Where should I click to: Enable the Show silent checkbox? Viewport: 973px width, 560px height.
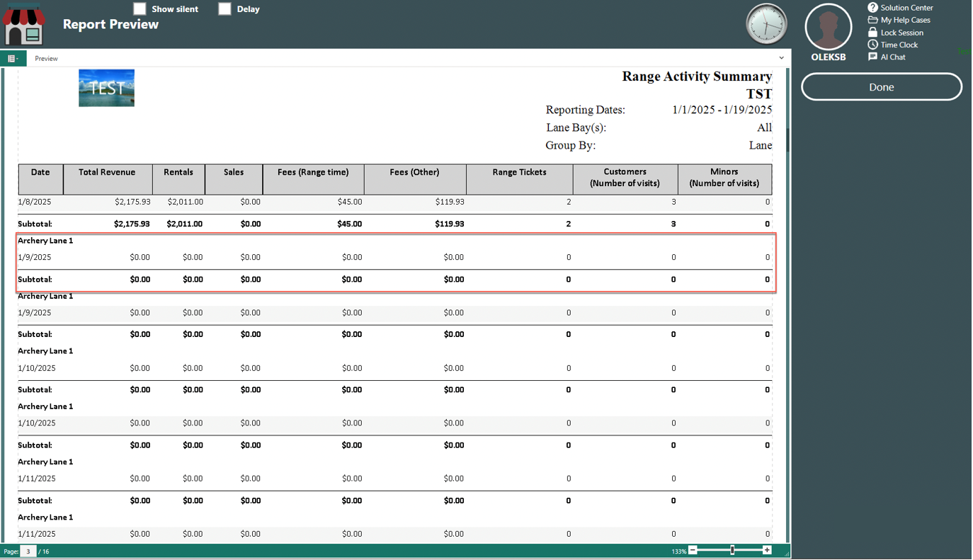coord(140,8)
